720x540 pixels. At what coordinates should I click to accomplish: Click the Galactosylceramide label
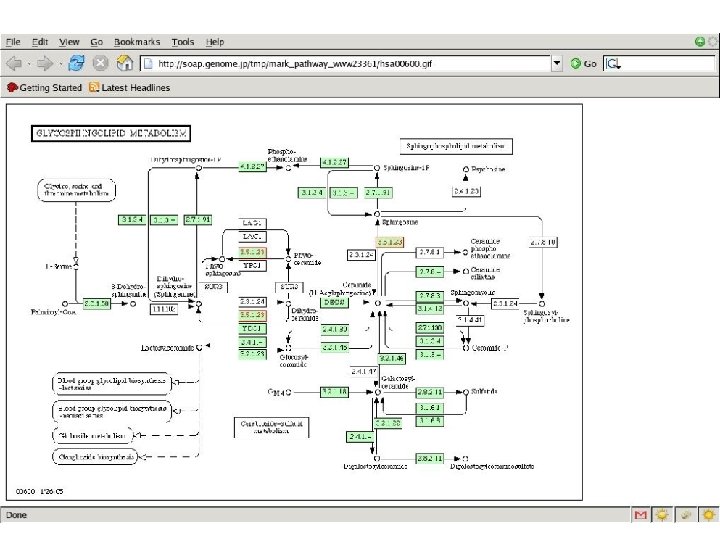pos(398,382)
